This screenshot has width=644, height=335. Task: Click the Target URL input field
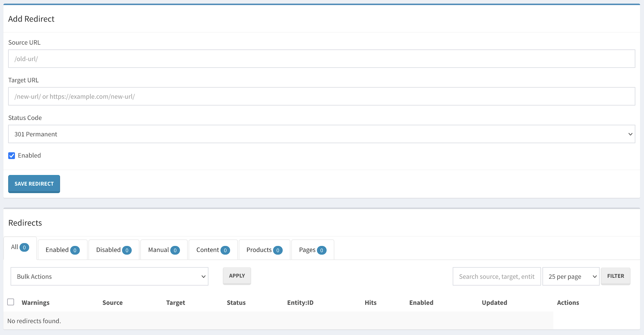322,96
